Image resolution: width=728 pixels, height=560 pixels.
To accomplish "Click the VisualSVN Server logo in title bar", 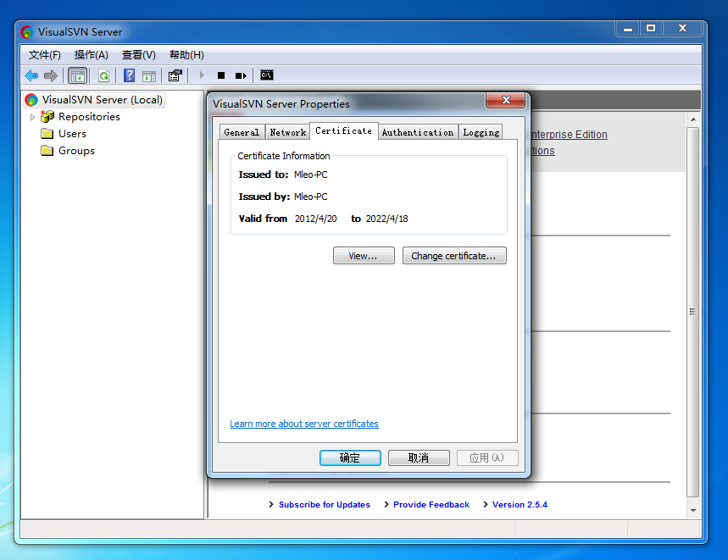I will click(27, 32).
